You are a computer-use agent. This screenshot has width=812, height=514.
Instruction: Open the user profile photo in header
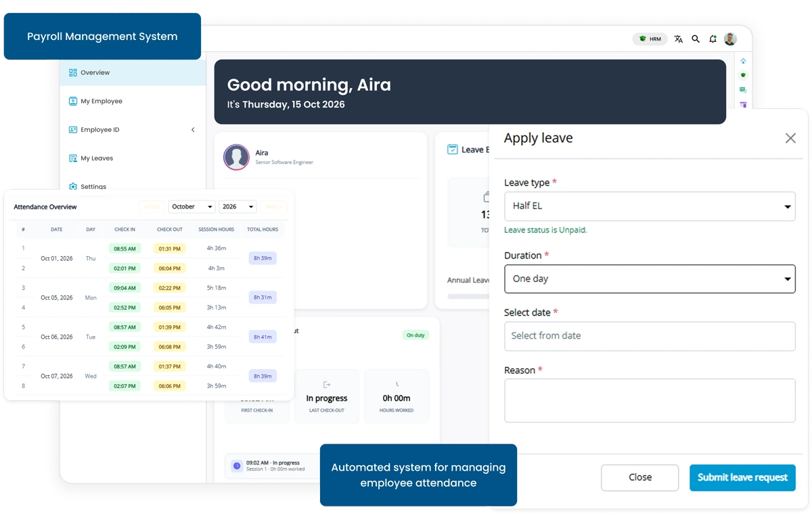(x=730, y=39)
